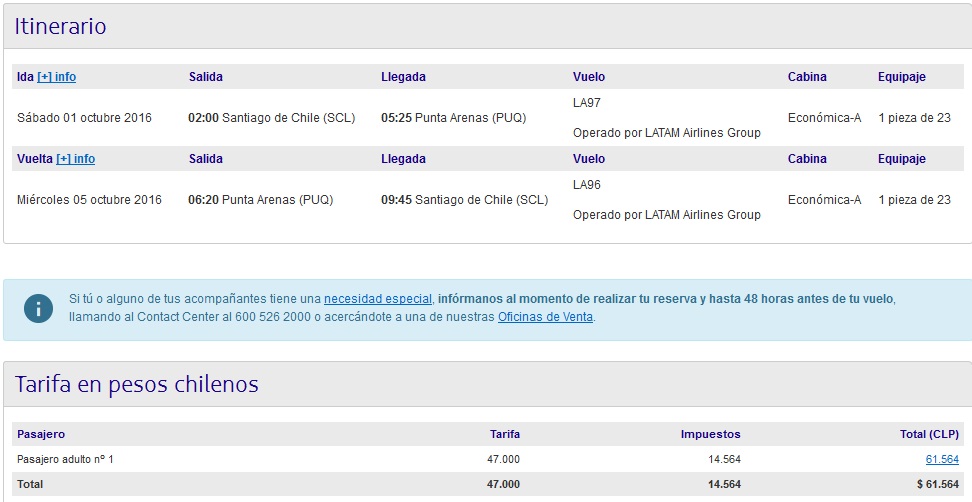Click the grand total '$ 61.564'
This screenshot has height=502, width=972.
tap(938, 484)
